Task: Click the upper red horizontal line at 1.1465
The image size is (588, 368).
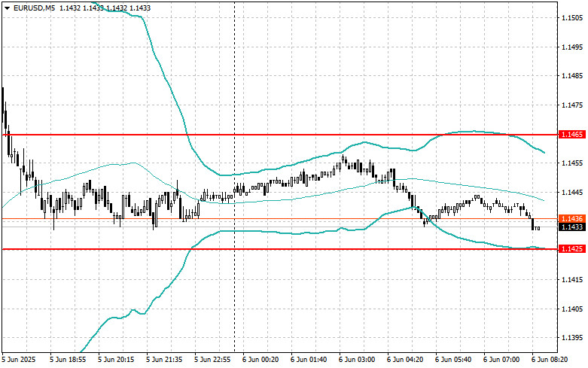Action: 279,135
